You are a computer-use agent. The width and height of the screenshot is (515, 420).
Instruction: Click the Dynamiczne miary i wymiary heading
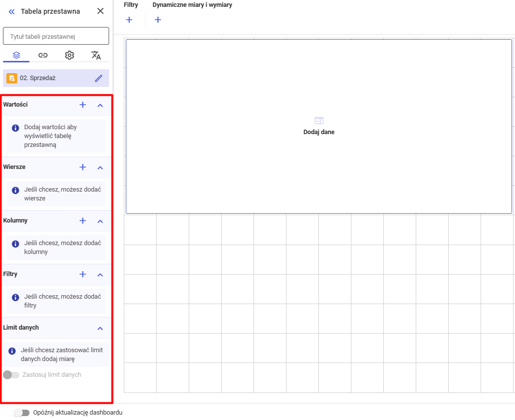pyautogui.click(x=192, y=5)
